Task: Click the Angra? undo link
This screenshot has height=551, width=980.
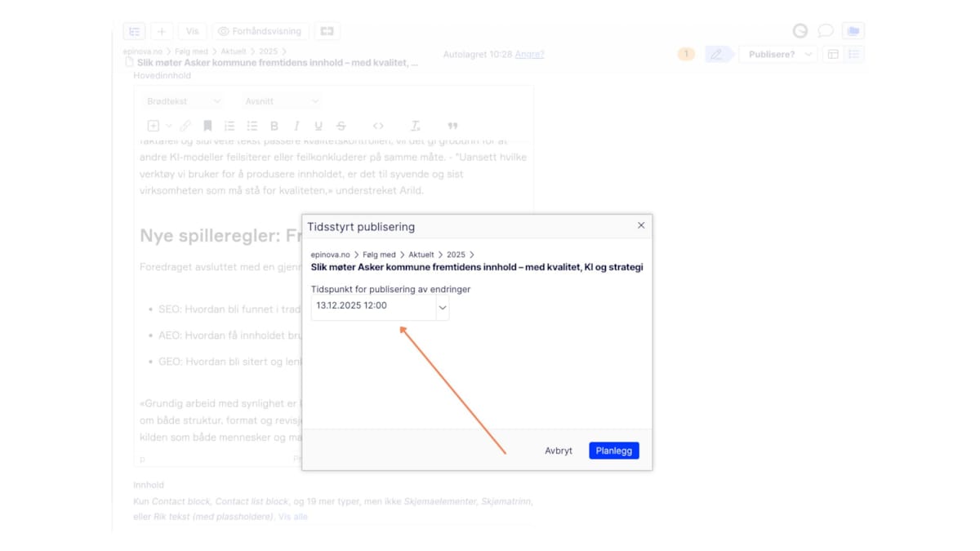Action: coord(529,55)
